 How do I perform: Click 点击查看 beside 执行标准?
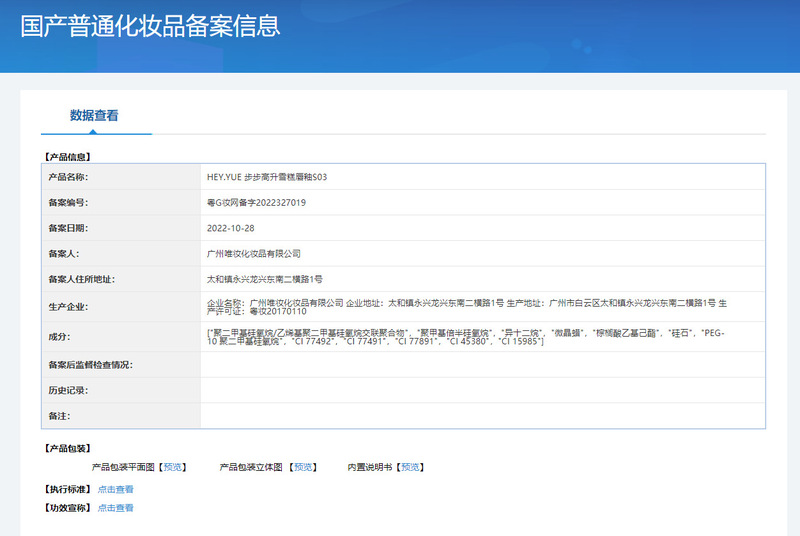click(x=115, y=489)
